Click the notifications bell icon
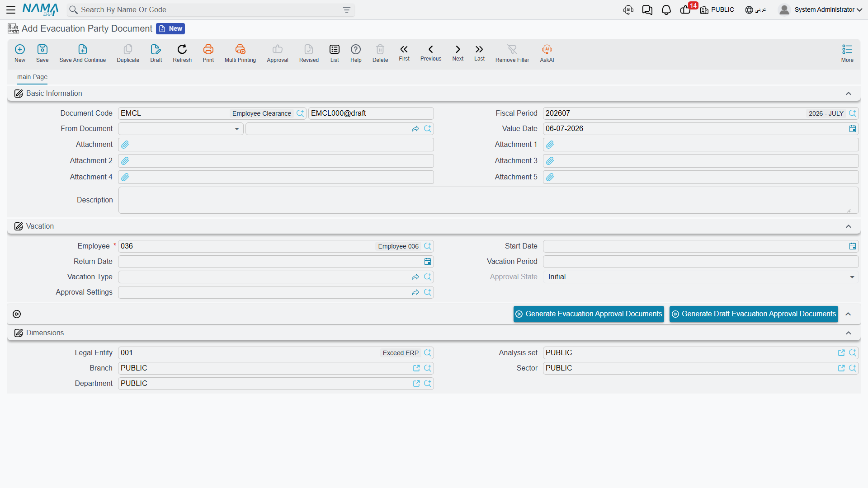The width and height of the screenshot is (868, 488). (x=666, y=10)
